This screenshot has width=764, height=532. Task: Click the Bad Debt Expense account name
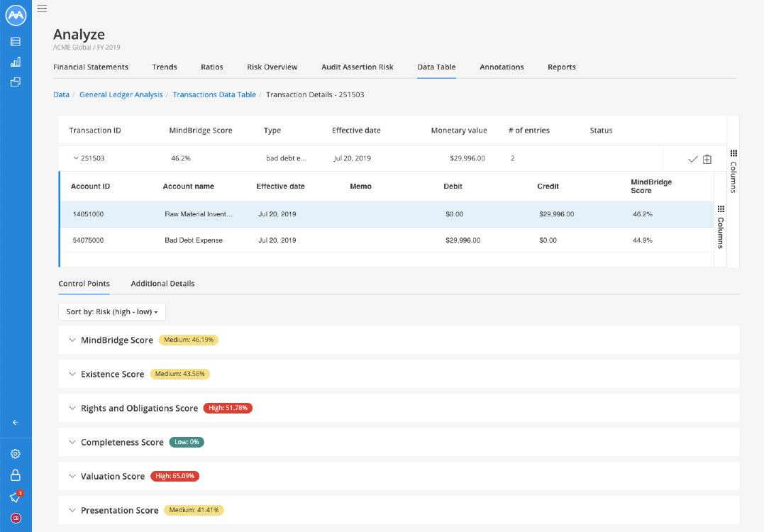pyautogui.click(x=194, y=240)
